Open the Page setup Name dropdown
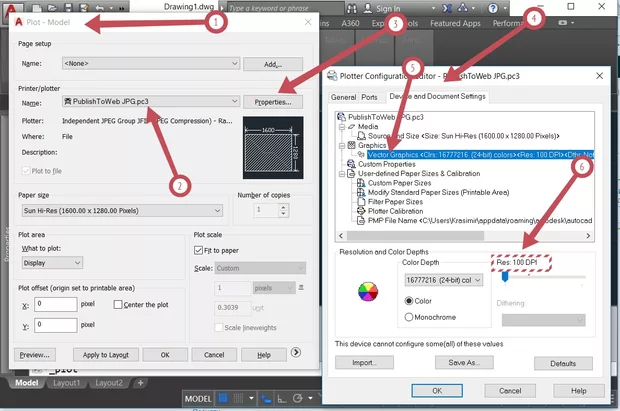 pos(151,63)
